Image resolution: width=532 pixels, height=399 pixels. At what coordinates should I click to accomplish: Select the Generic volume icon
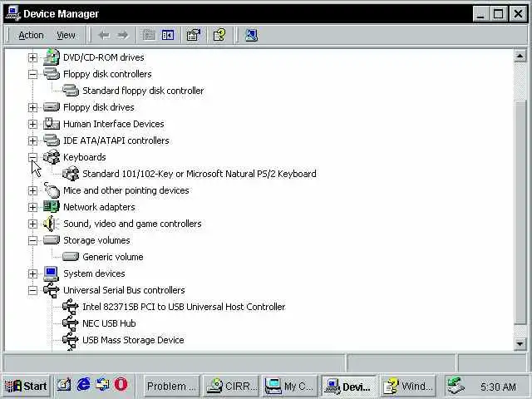[x=71, y=257]
